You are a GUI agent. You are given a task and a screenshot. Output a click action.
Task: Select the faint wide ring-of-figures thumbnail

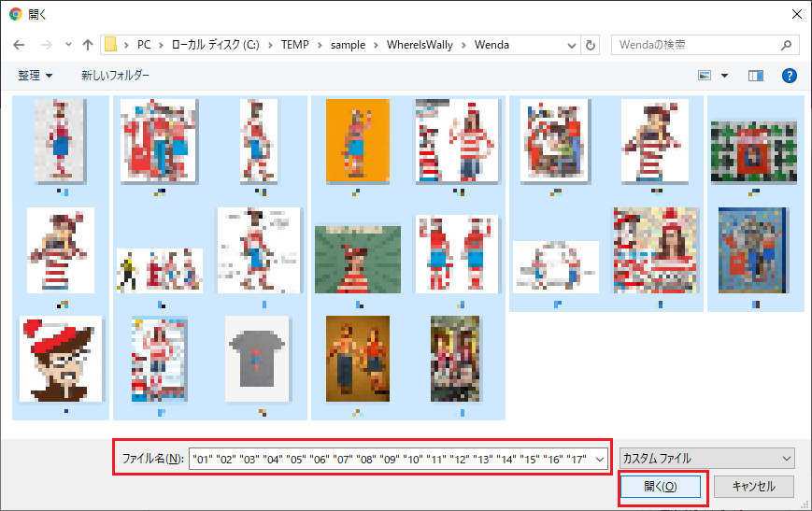click(556, 267)
